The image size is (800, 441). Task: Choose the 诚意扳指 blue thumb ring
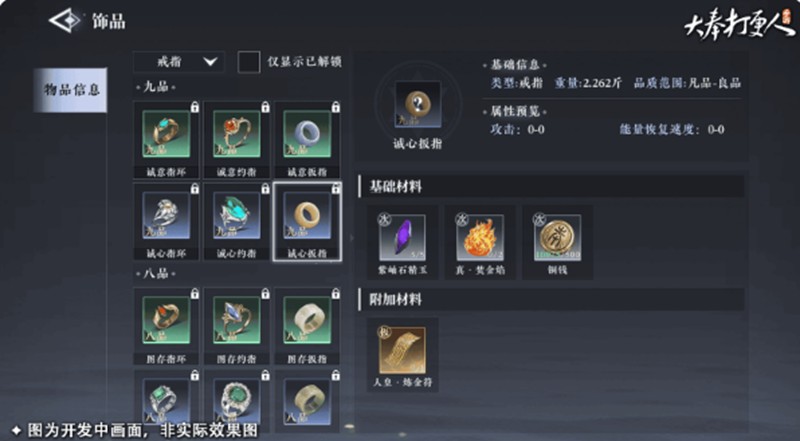pyautogui.click(x=307, y=134)
